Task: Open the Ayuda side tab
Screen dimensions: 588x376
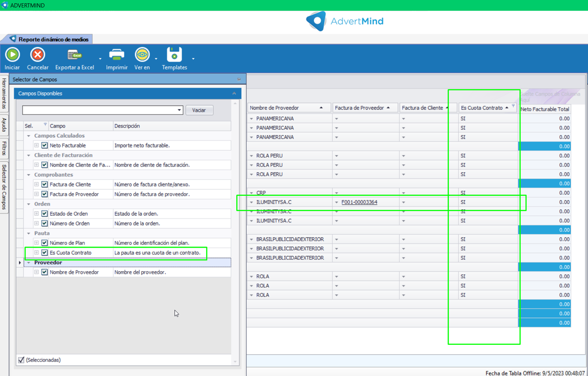Action: [4, 124]
